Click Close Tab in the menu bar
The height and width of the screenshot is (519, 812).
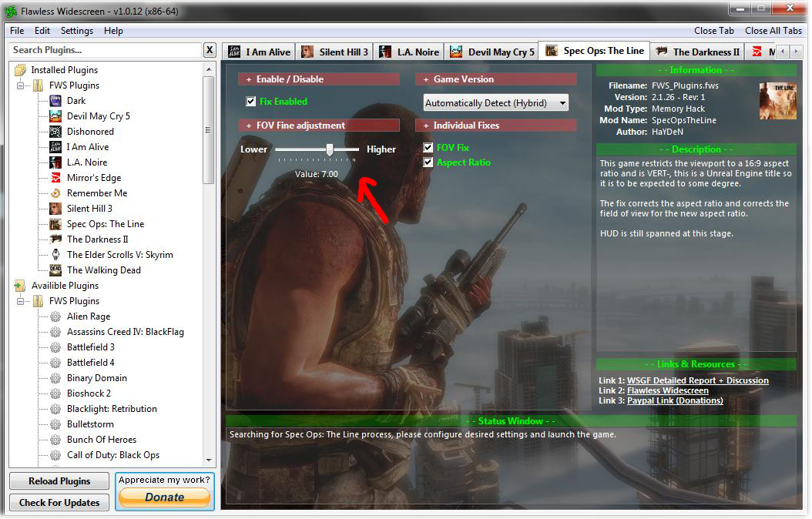[x=713, y=31]
